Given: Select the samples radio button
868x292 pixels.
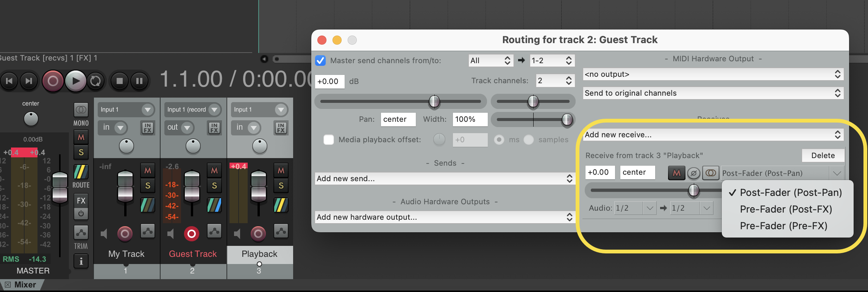Looking at the screenshot, I should pyautogui.click(x=529, y=140).
